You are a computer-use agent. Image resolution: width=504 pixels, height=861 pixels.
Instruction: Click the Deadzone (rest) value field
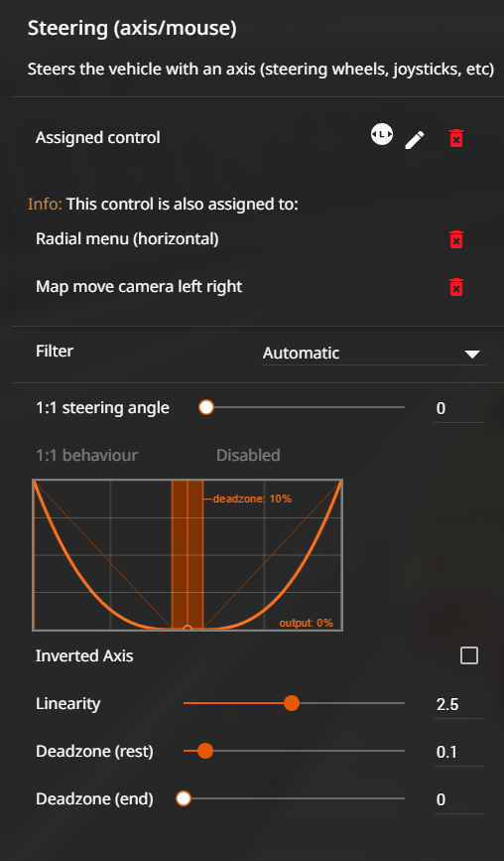click(459, 752)
